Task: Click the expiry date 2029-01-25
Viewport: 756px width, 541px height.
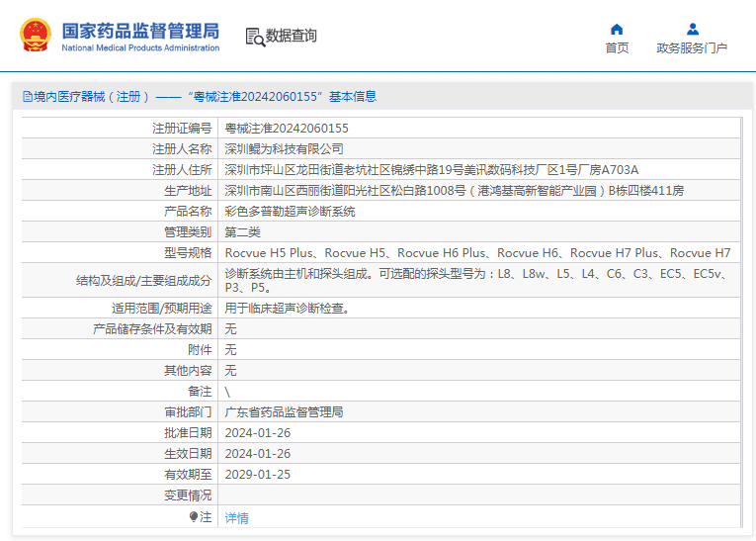Action: click(258, 474)
